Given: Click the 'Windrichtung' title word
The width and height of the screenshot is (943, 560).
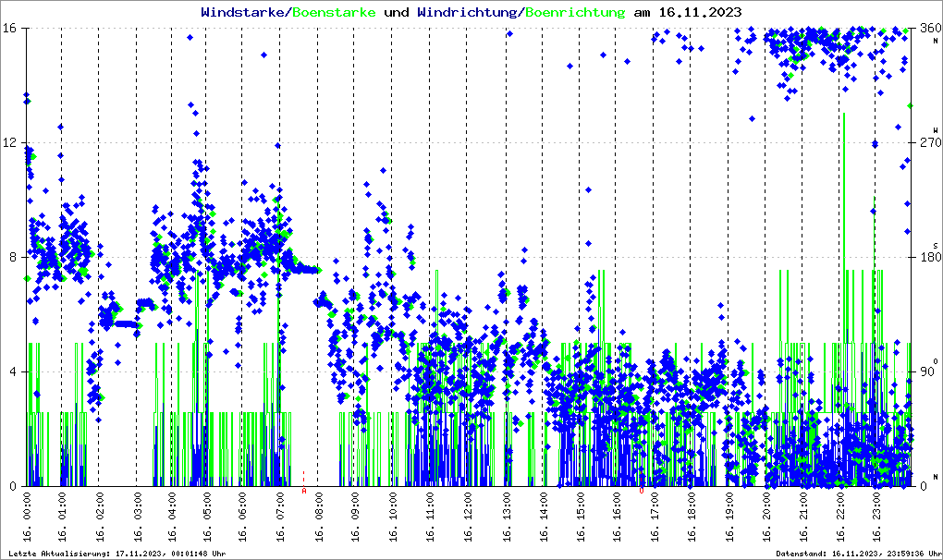Looking at the screenshot, I should 467,13.
